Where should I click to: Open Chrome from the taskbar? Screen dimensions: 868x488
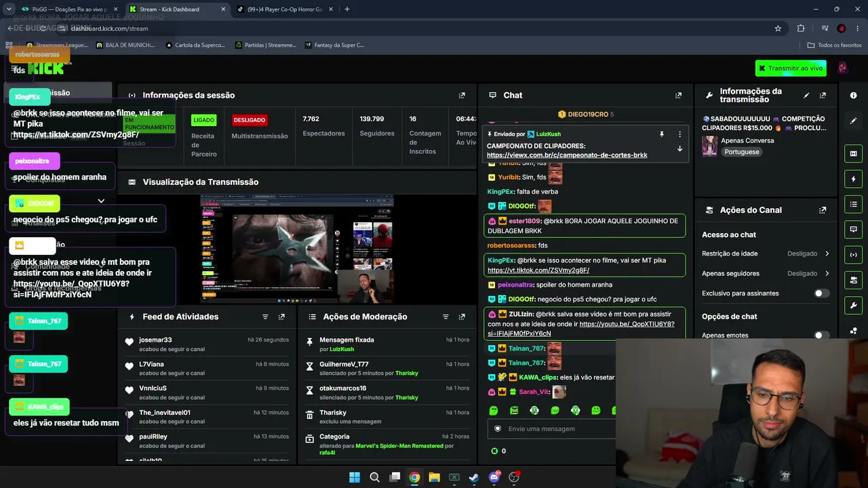tap(414, 477)
